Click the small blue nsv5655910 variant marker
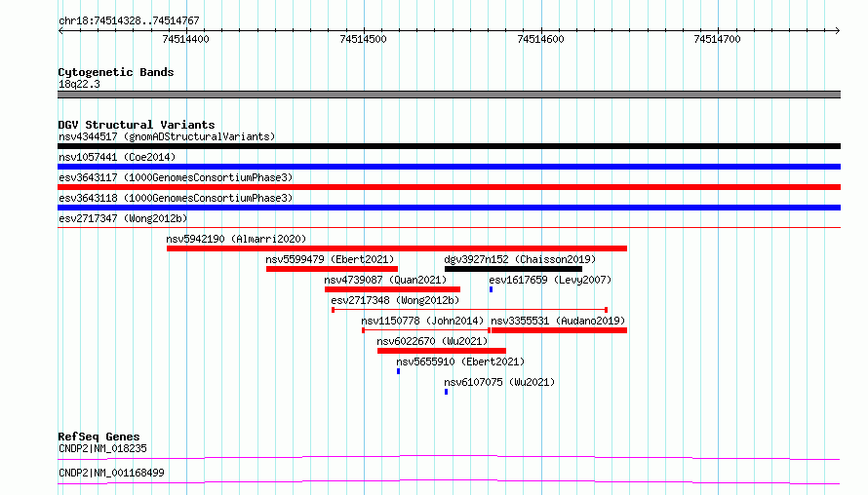868x495 pixels. point(399,371)
